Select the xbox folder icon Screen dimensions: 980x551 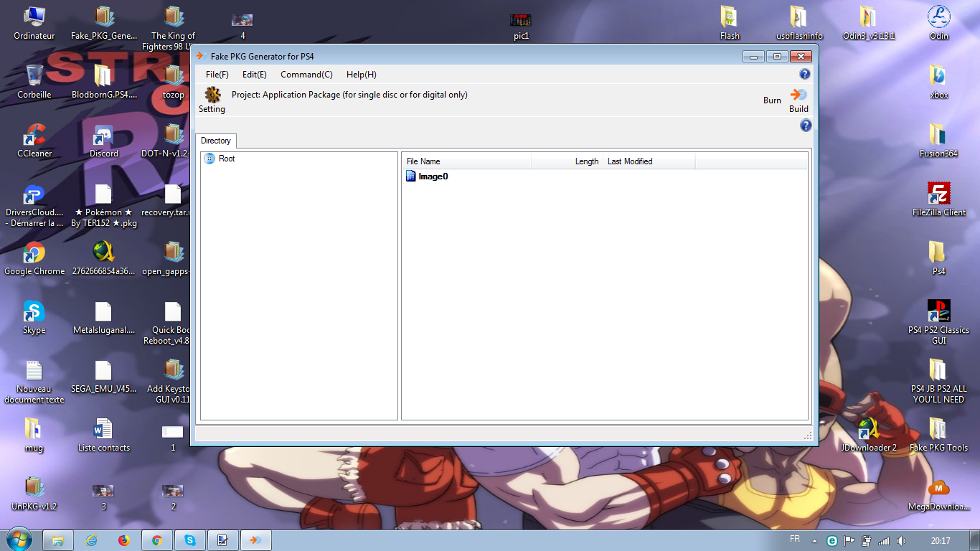tap(938, 82)
